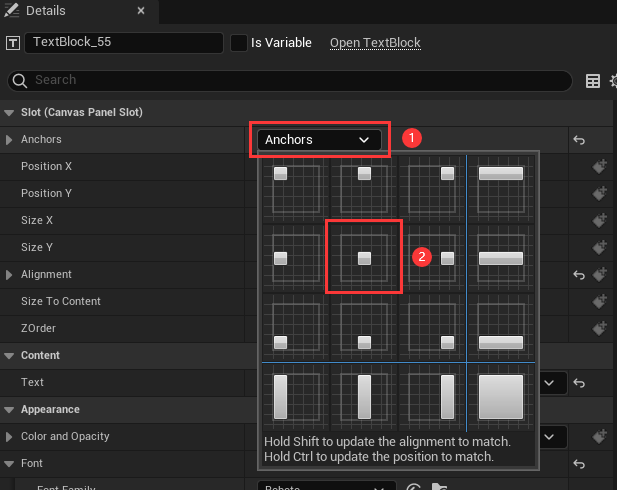Collapse the Slot (Canvas Panel Slot) section

tap(9, 112)
